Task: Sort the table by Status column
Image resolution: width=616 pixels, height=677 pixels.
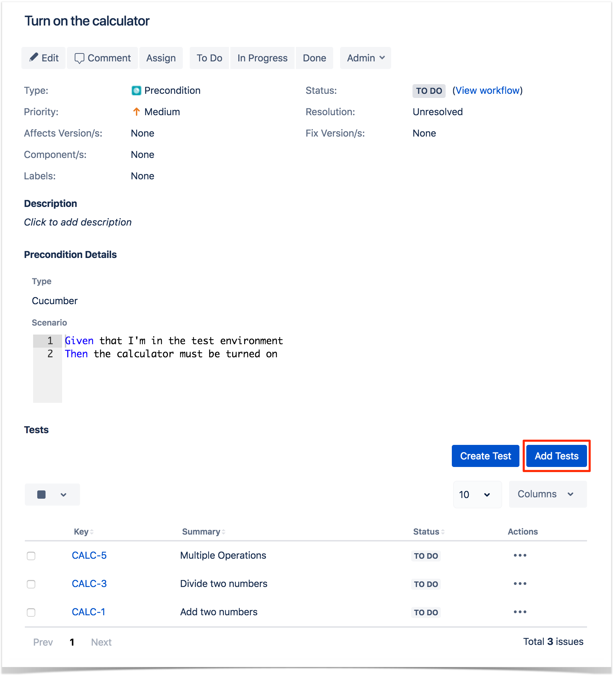Action: (429, 531)
